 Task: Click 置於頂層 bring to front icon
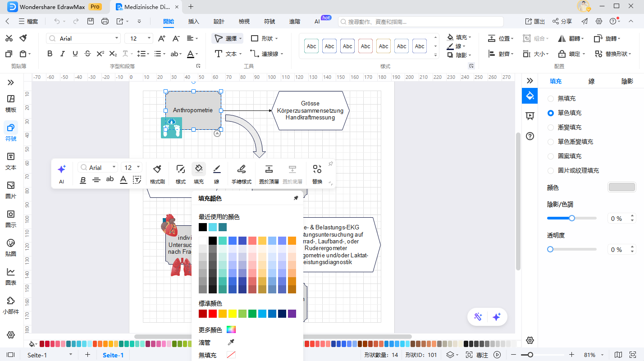coord(269,169)
